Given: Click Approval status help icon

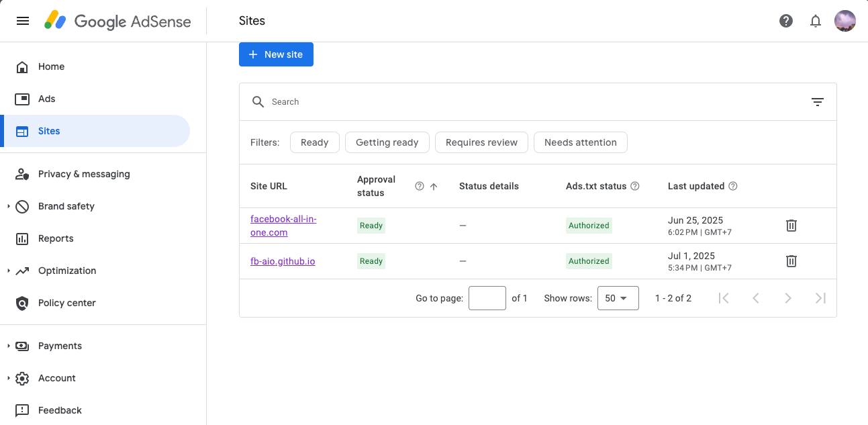Looking at the screenshot, I should point(420,186).
